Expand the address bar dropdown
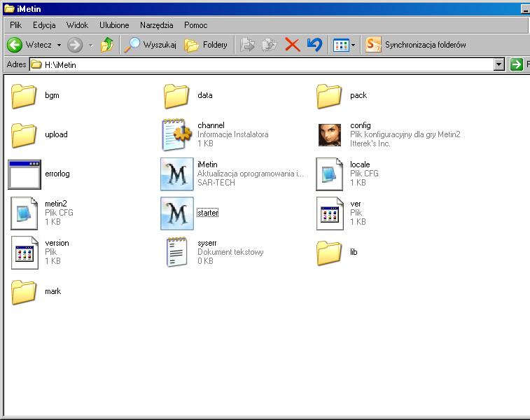530x420 pixels. click(499, 64)
